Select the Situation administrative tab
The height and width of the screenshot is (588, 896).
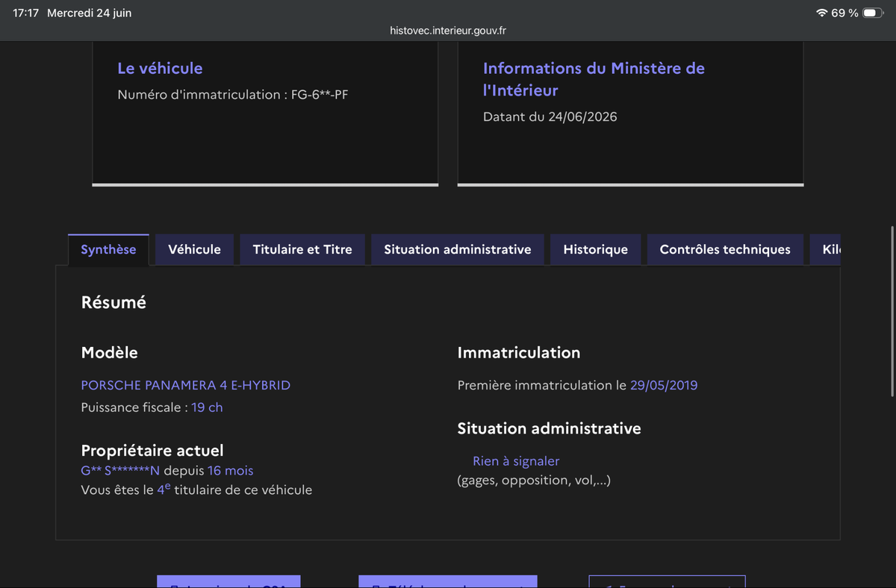(x=458, y=249)
